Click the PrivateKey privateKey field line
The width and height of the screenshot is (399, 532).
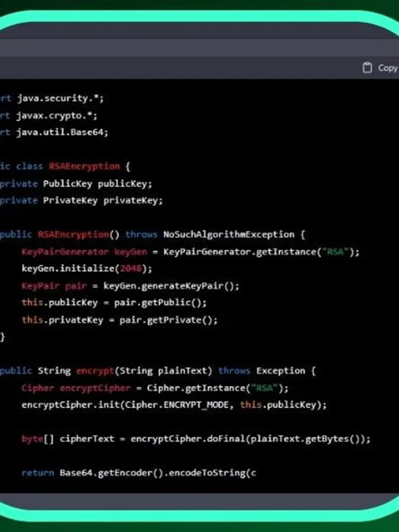(81, 200)
